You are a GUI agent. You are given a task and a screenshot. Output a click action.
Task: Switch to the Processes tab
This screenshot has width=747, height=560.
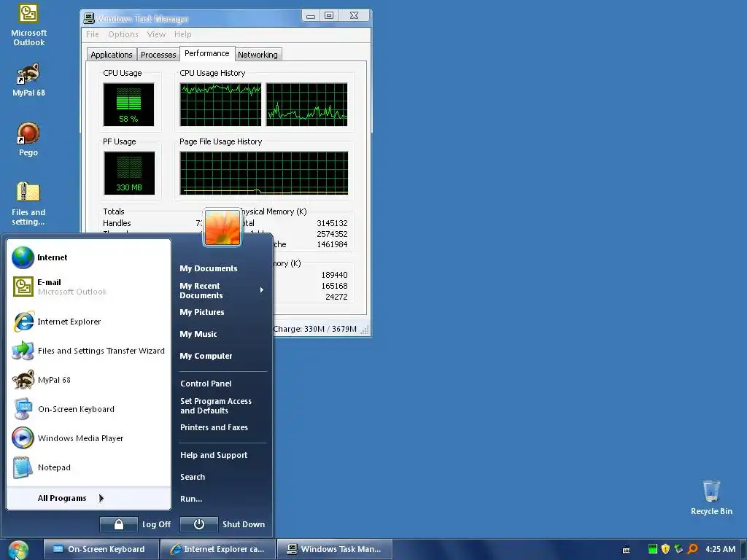pos(158,55)
